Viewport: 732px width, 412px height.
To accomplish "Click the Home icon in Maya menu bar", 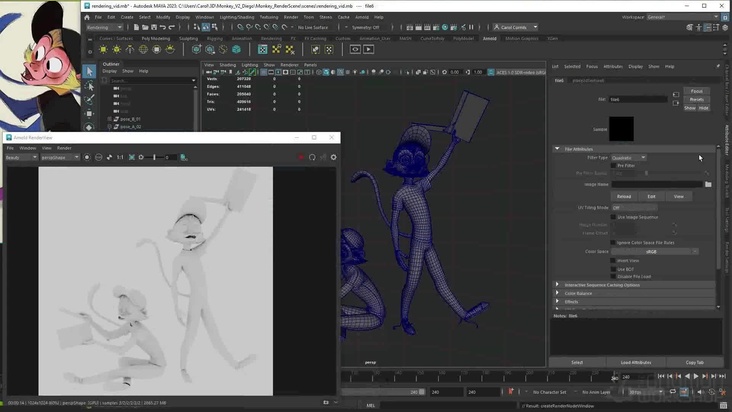I will pyautogui.click(x=87, y=17).
